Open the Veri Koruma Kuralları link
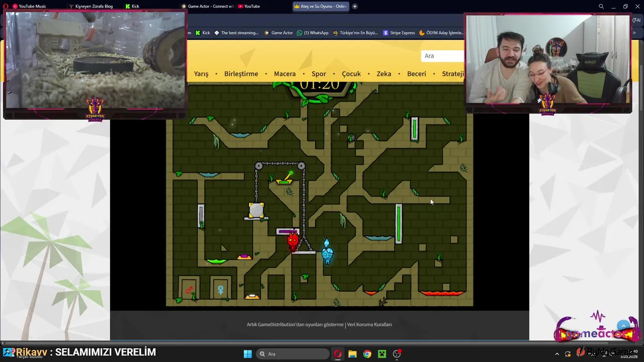The height and width of the screenshot is (362, 644). point(369,325)
